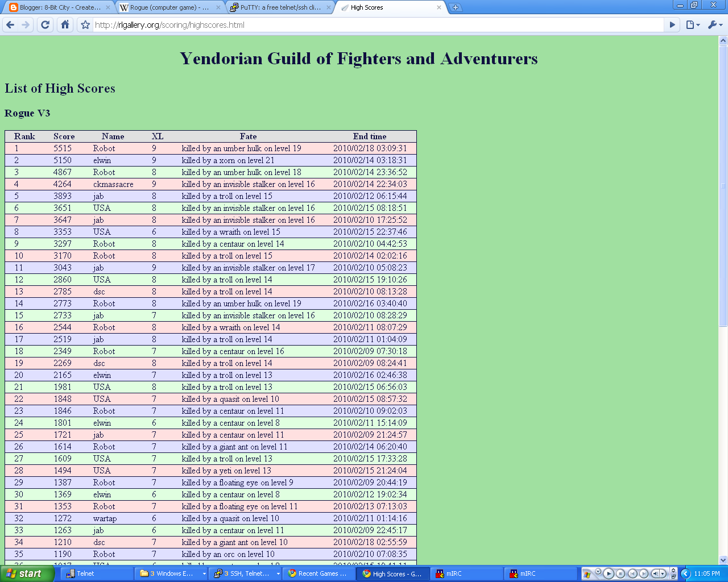
Task: Click the scrollbar up arrow
Action: [723, 41]
